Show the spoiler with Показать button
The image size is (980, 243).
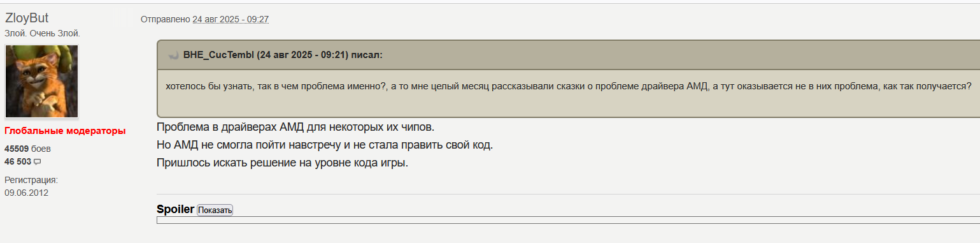coord(215,210)
